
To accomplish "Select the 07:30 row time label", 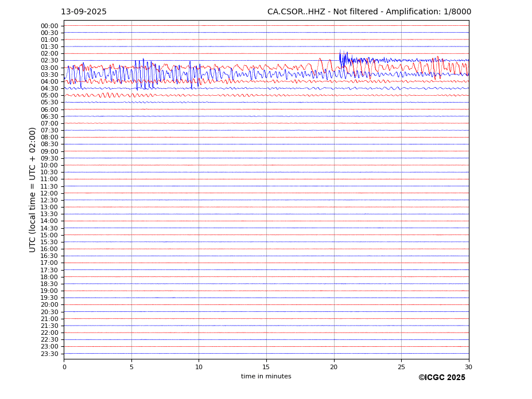I will point(49,131).
